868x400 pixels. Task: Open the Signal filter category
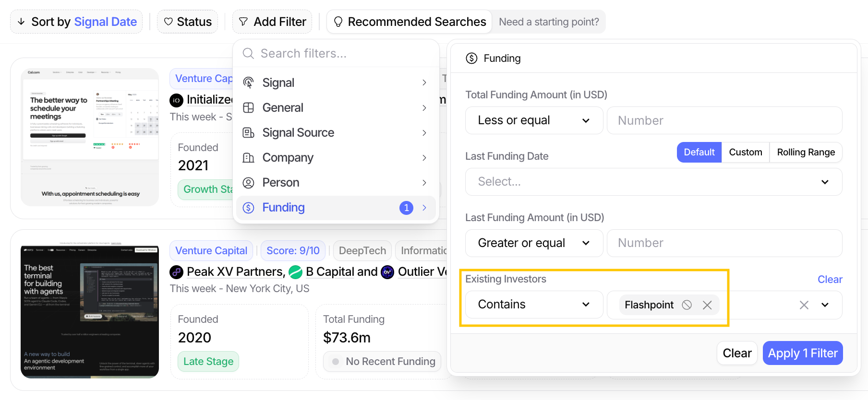tap(336, 82)
